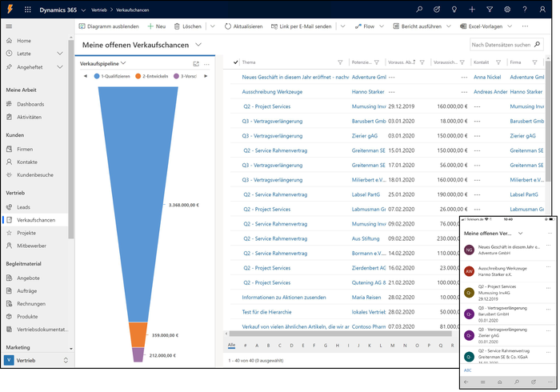Click Vertrieb in the breadcrumb
Viewport: 560px width, 392px height.
[x=99, y=10]
